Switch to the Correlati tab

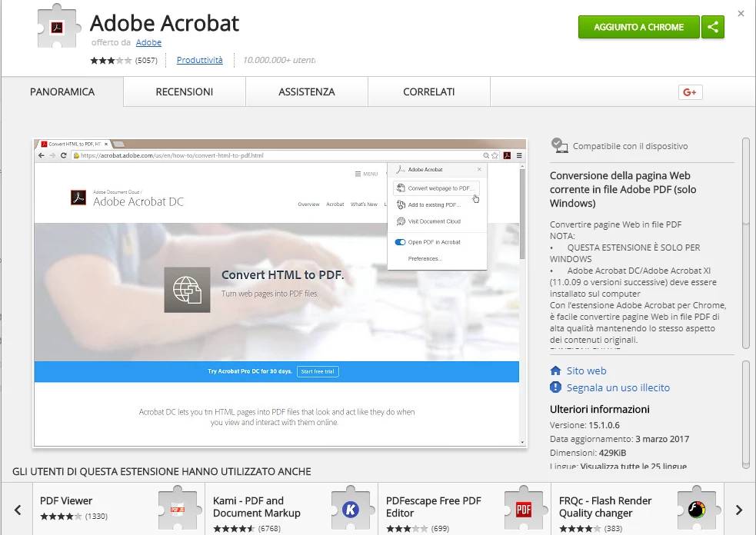(x=428, y=91)
